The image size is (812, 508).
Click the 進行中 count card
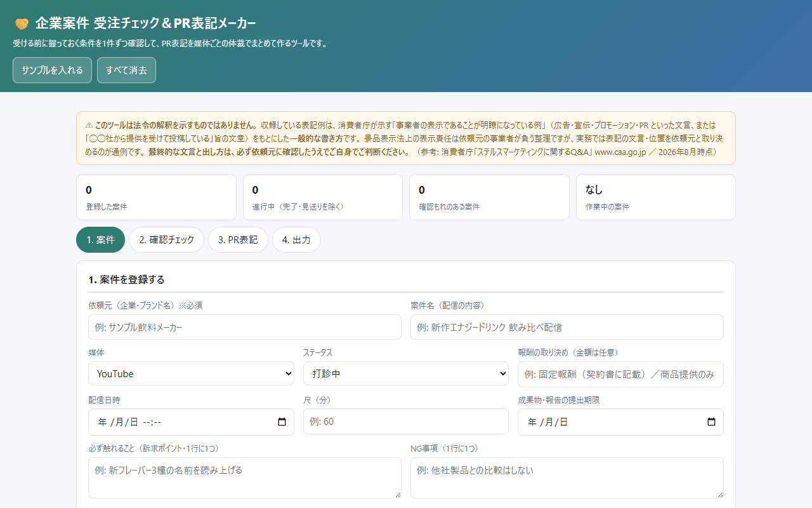[x=323, y=197]
